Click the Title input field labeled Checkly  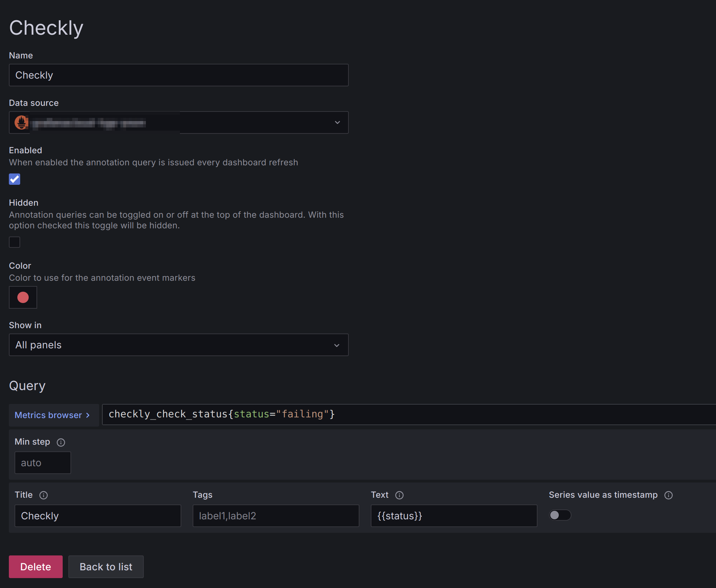pyautogui.click(x=97, y=515)
